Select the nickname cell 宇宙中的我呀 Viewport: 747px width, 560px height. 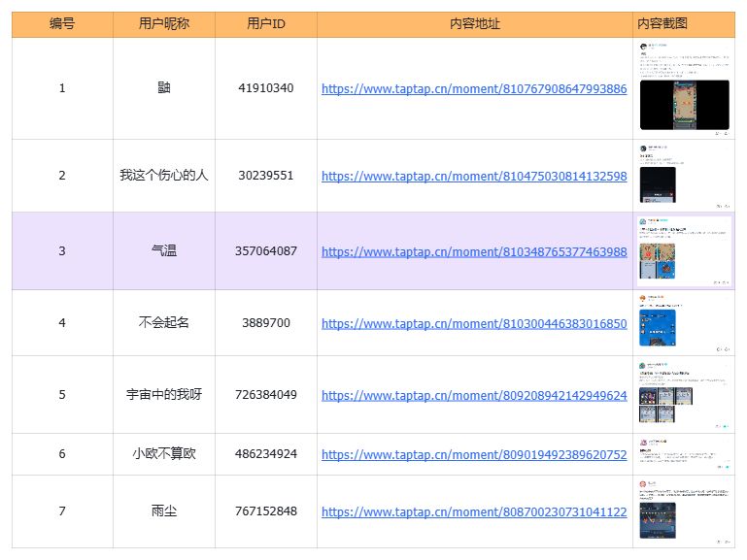point(164,394)
